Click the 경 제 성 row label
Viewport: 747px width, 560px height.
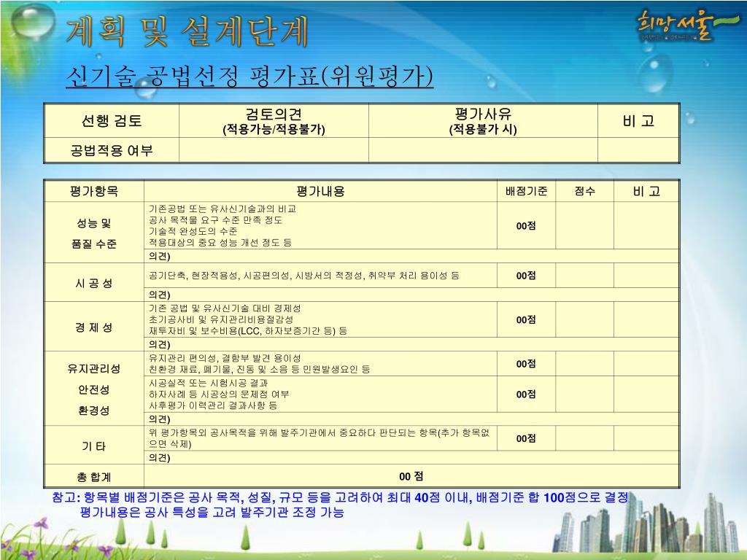94,327
